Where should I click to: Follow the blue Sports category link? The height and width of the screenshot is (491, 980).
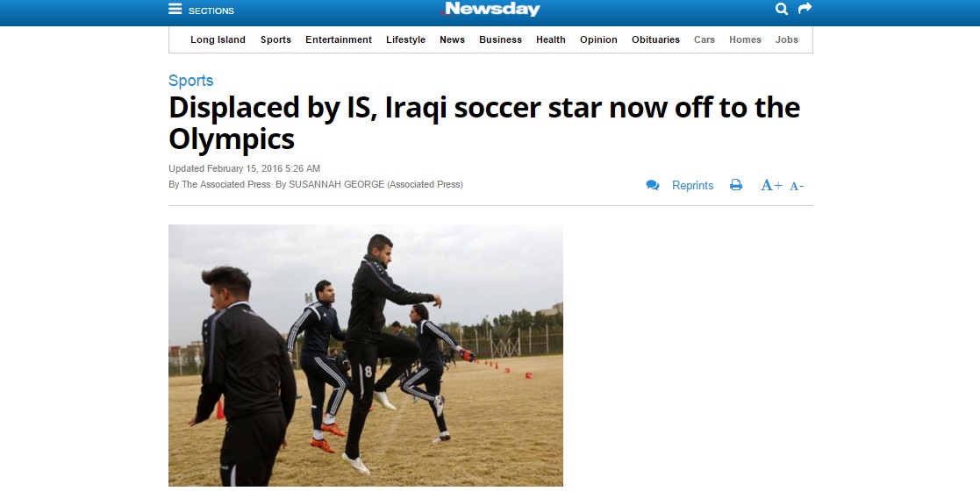190,81
